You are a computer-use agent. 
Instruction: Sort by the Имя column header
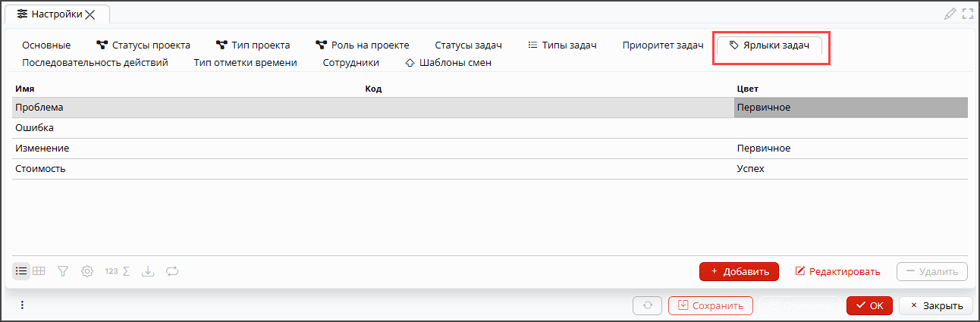click(24, 89)
